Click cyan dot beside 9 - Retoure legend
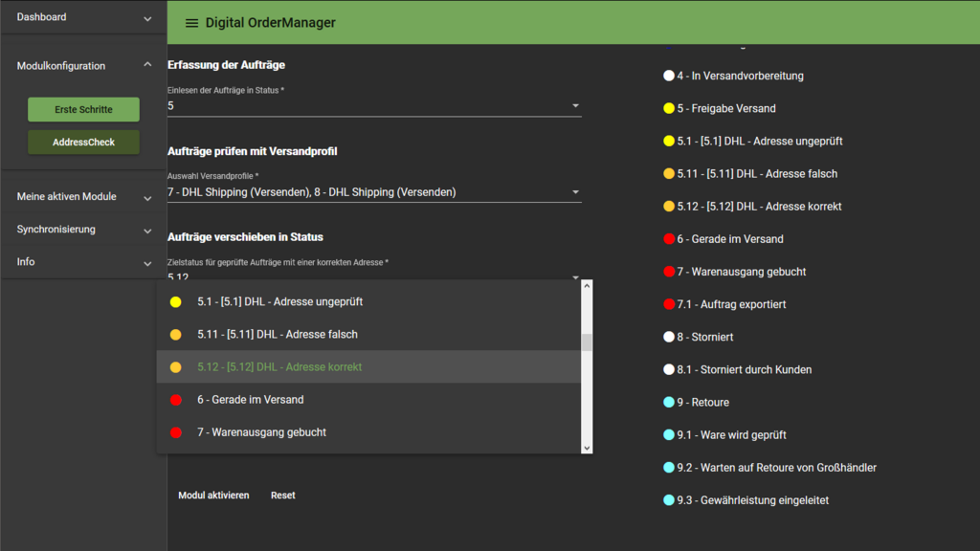 pyautogui.click(x=669, y=403)
